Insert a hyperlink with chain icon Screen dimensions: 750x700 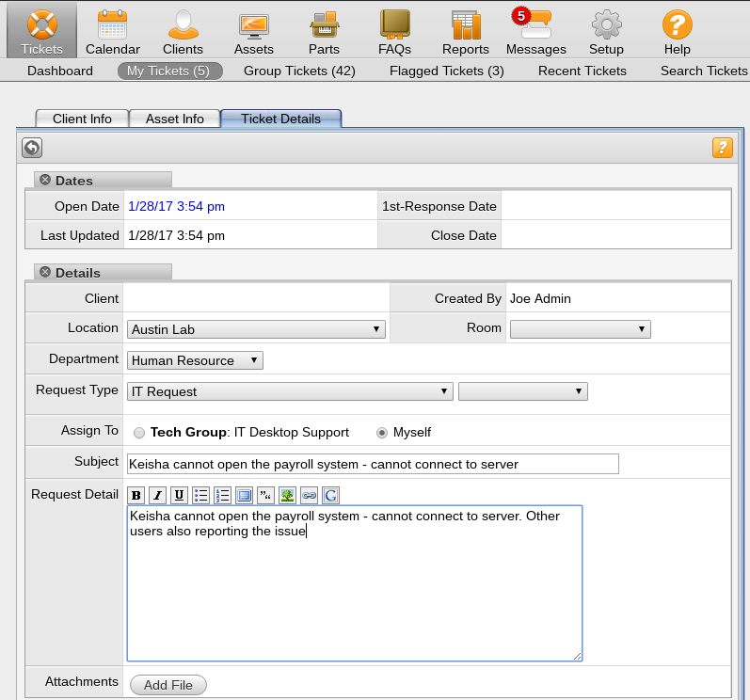pos(309,495)
